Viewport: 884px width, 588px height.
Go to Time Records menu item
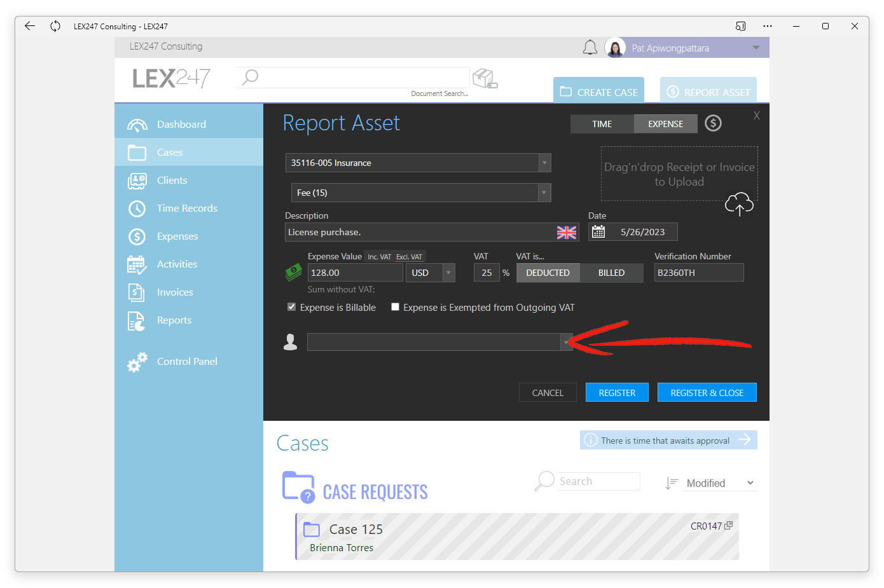[x=187, y=209]
